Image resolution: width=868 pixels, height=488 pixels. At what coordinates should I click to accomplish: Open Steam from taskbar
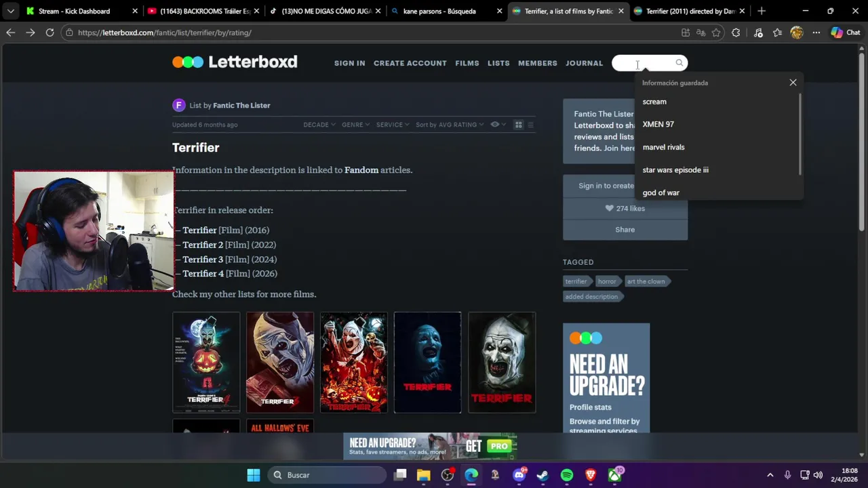[542, 475]
